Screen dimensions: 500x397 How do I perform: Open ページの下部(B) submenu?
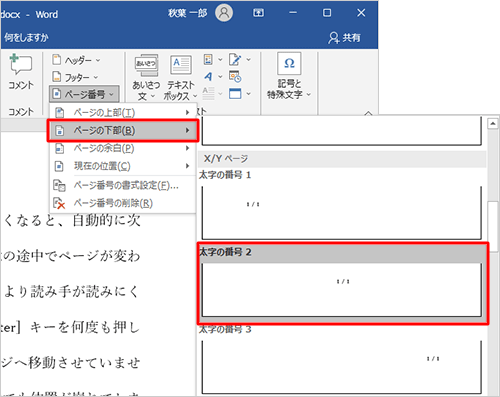pyautogui.click(x=123, y=130)
